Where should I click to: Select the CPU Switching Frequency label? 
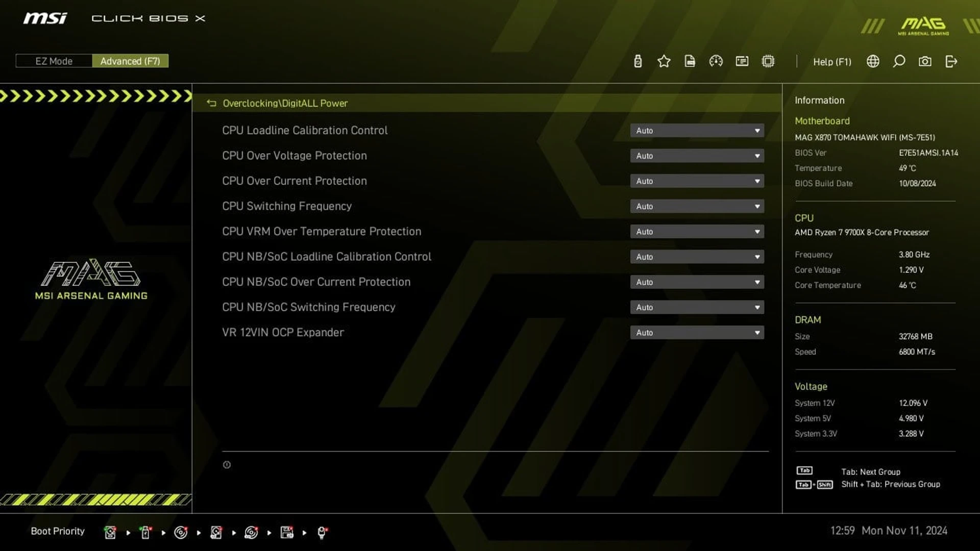[x=287, y=206]
